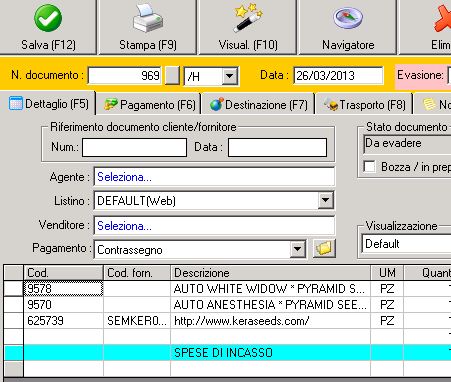
Task: Expand the /H document series dropdown
Action: 229,76
